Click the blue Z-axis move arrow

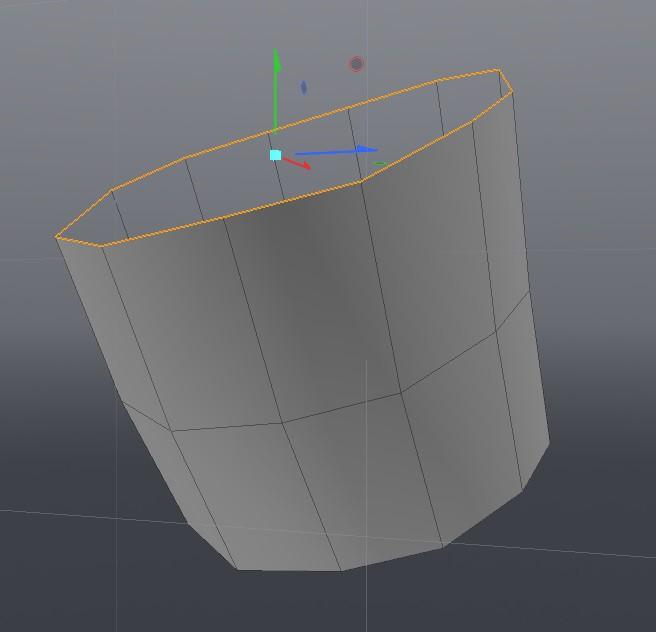336,151
